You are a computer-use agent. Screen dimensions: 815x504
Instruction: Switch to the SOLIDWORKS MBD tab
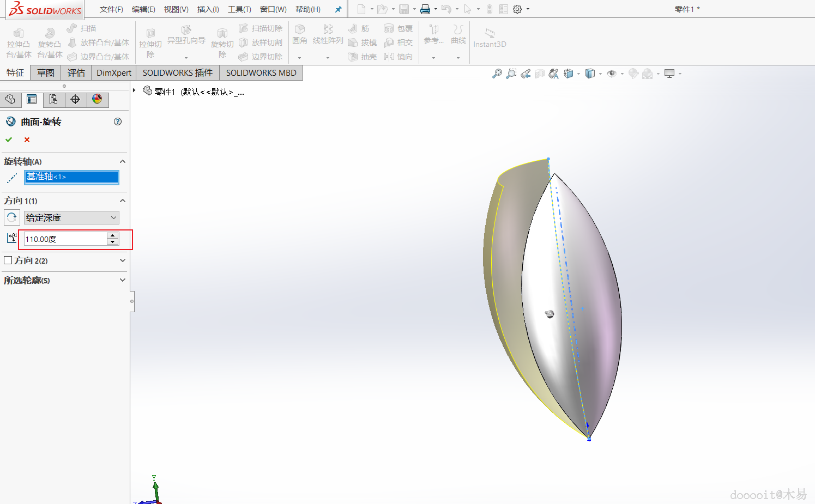click(x=261, y=73)
